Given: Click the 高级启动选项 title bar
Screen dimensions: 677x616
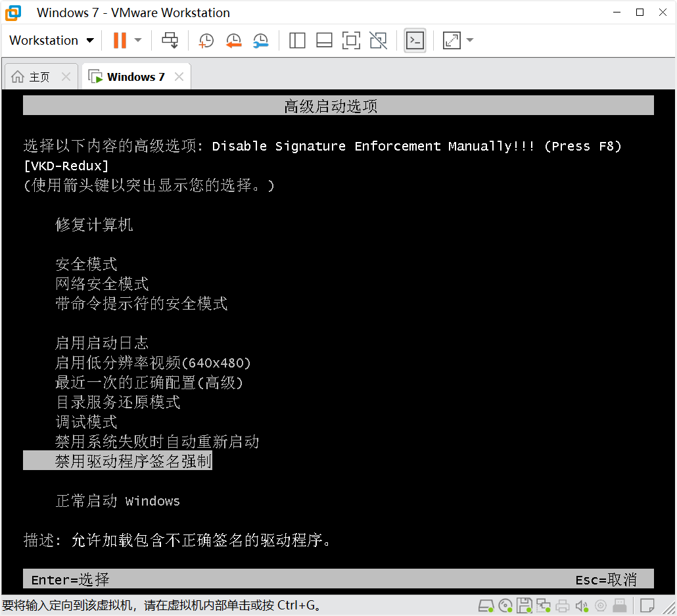Looking at the screenshot, I should 338,105.
